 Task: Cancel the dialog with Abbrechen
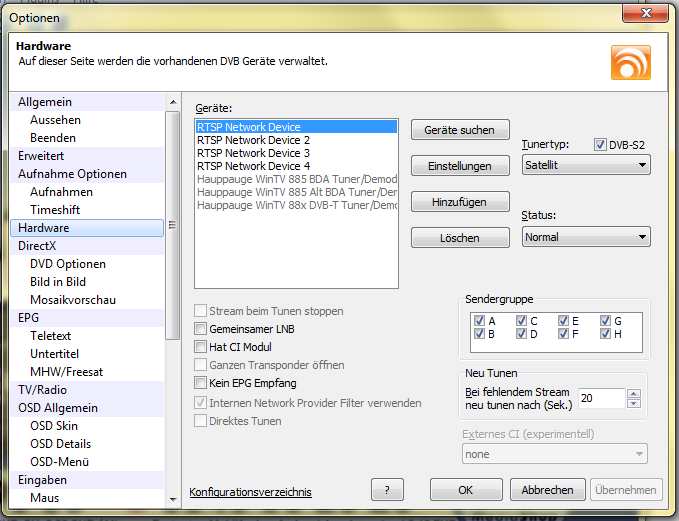click(547, 490)
